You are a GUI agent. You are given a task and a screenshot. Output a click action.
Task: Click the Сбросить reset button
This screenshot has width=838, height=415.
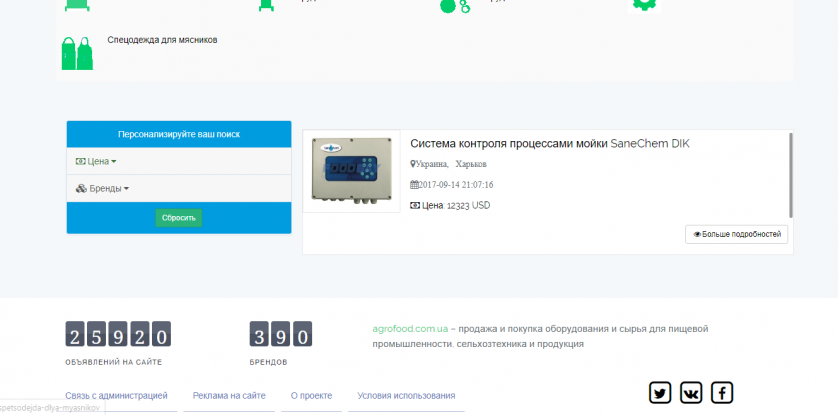coord(179,218)
